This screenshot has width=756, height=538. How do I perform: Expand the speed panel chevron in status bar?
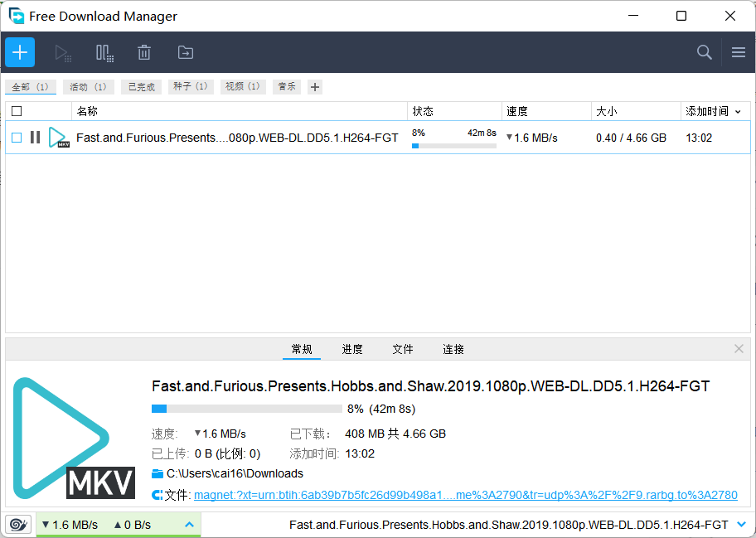tap(190, 525)
